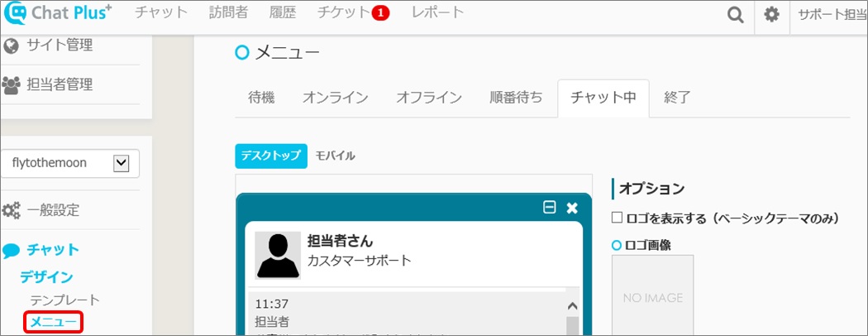Open the デザイン sidebar item
This screenshot has height=336, width=868.
point(46,277)
